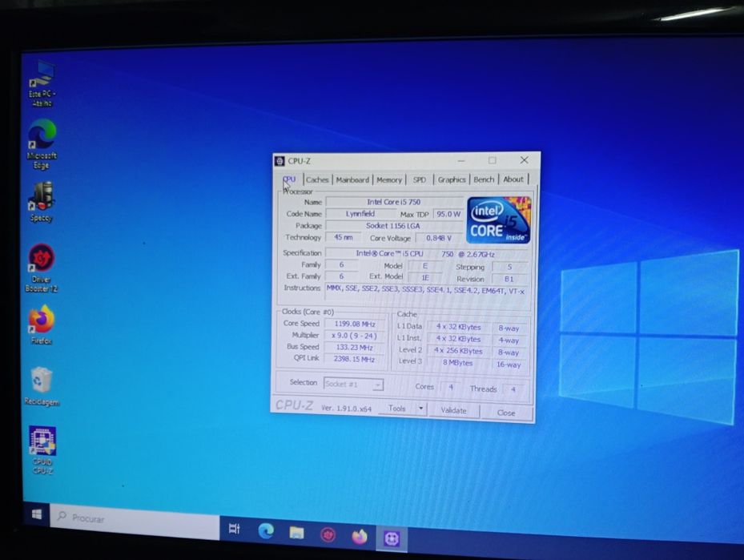Click the 45 nm technology value
744x560 pixels.
click(343, 237)
